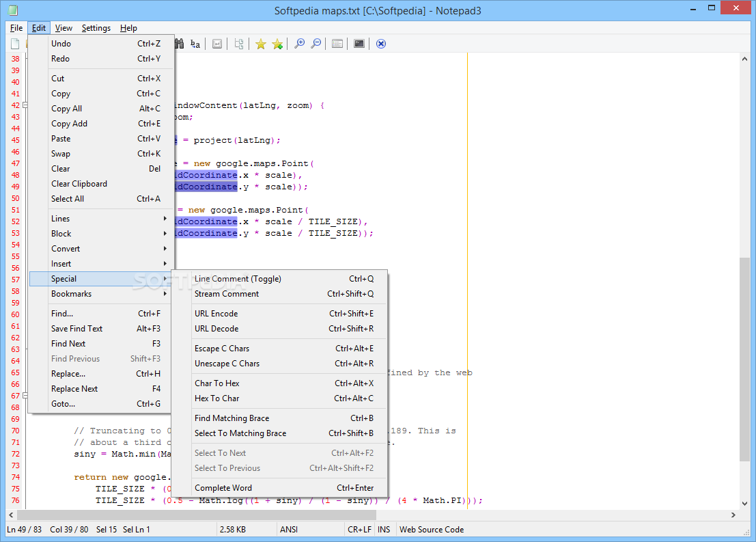This screenshot has height=542, width=756.
Task: Expand the Block submenu
Action: [x=100, y=234]
